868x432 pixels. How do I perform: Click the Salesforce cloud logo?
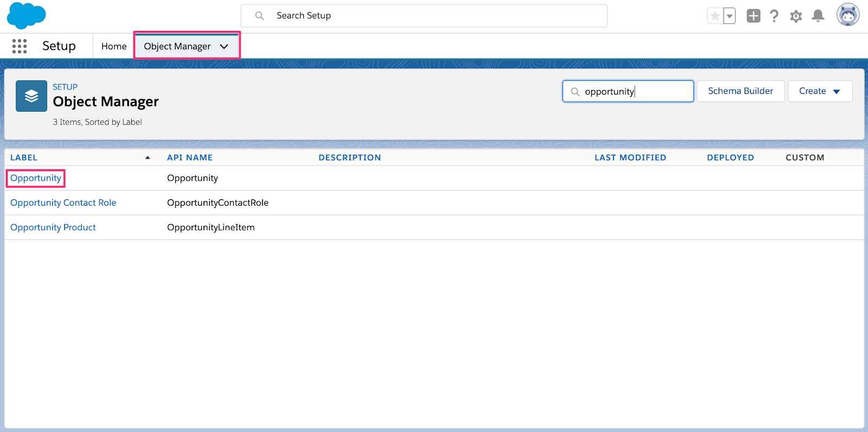tap(26, 16)
